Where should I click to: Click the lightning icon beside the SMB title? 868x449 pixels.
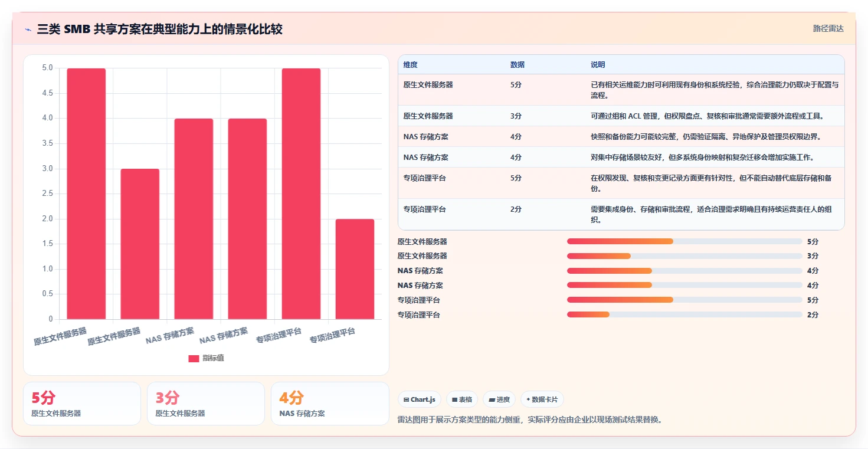pyautogui.click(x=28, y=29)
